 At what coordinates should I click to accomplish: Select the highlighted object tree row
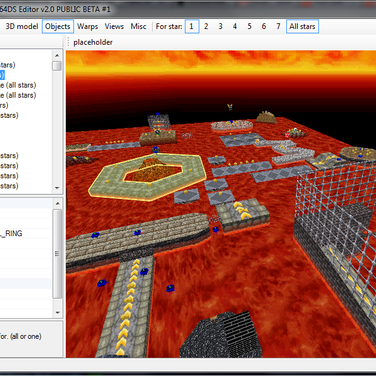coord(2,75)
